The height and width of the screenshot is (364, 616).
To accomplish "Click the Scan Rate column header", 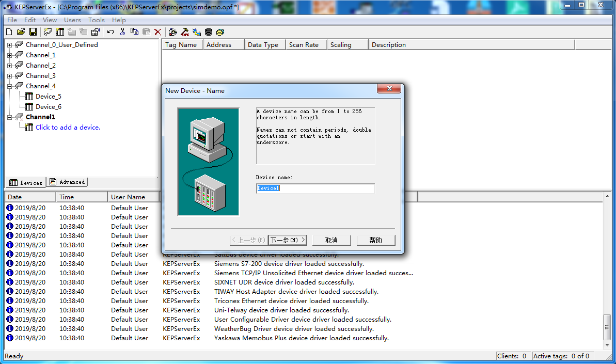I will click(306, 45).
